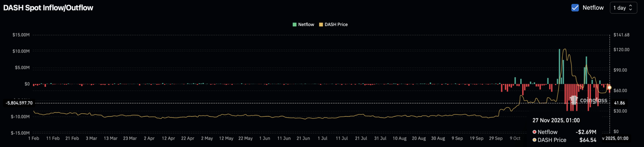
Task: Click the $15.00M left axis label
Action: coord(21,35)
